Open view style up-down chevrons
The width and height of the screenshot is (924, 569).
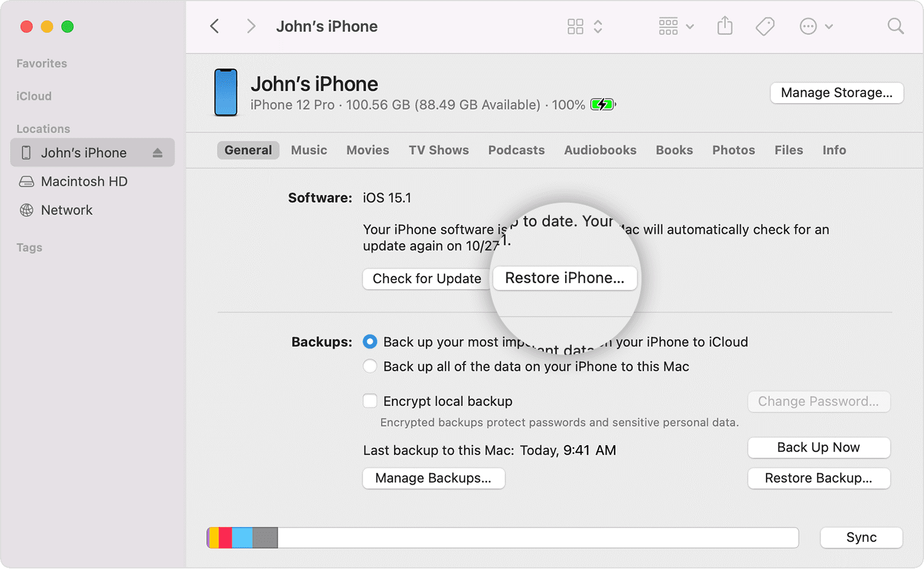[x=598, y=26]
